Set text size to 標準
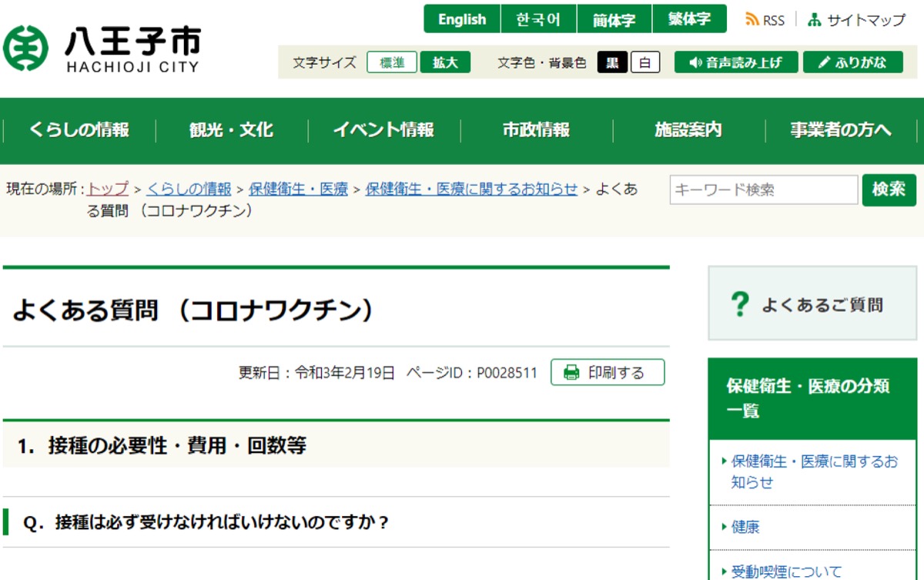This screenshot has width=924, height=580. click(x=392, y=62)
